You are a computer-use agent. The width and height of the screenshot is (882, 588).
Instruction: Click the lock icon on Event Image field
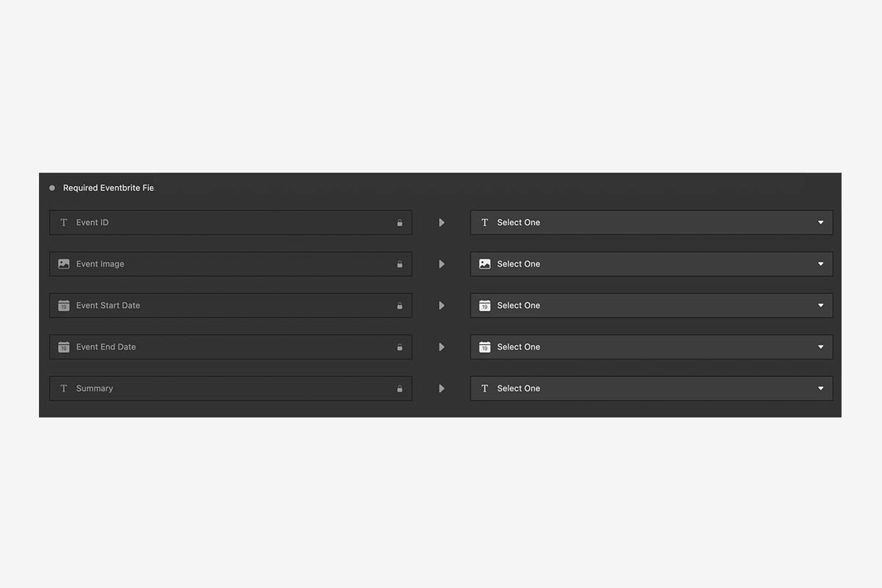point(400,264)
